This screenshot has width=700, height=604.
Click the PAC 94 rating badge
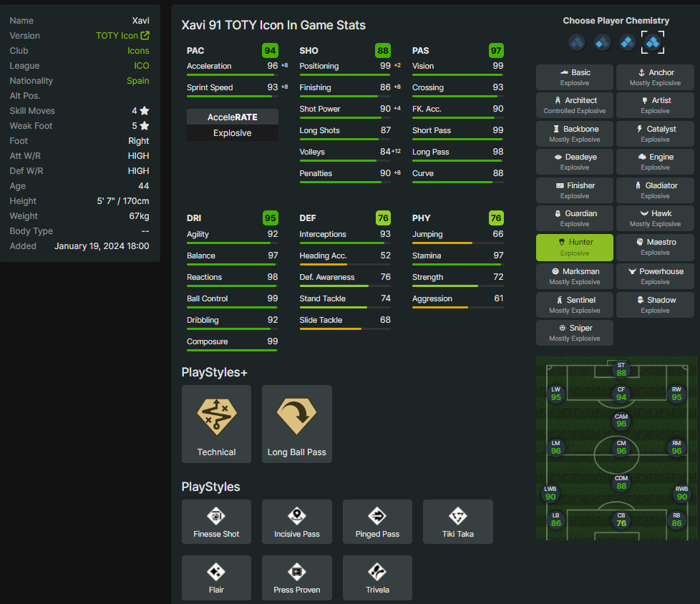tap(270, 50)
